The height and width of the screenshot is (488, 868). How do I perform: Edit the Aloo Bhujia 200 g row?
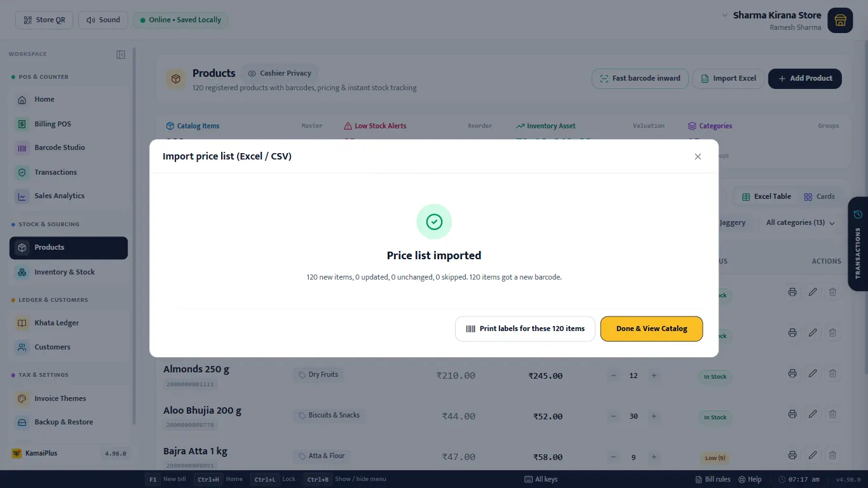click(x=813, y=414)
